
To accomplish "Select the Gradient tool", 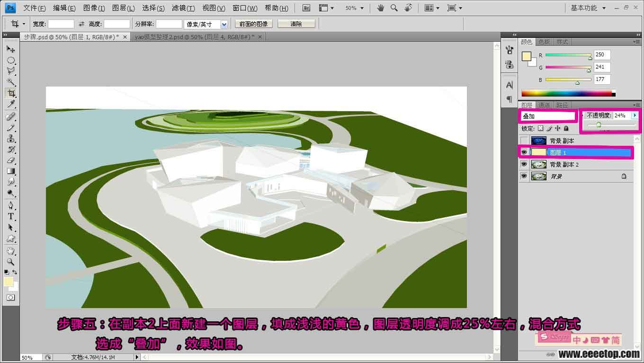I will [x=11, y=171].
